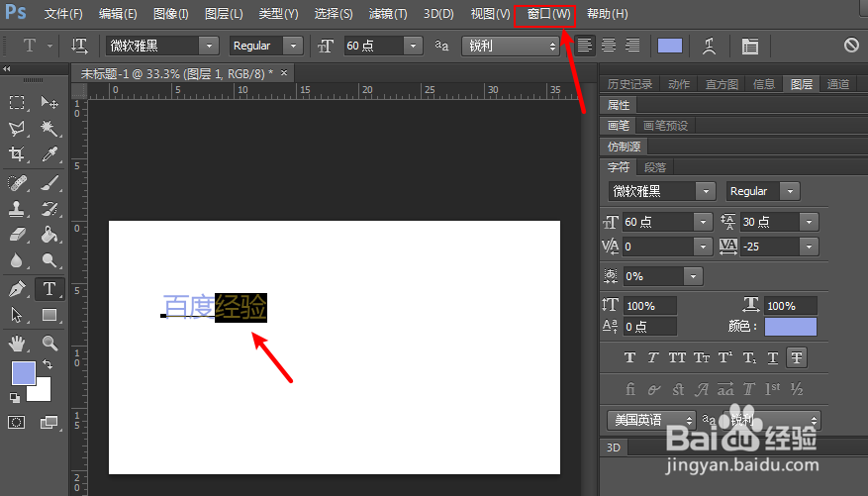Switch to the 历史记录 tab
The image size is (868, 496).
[629, 84]
